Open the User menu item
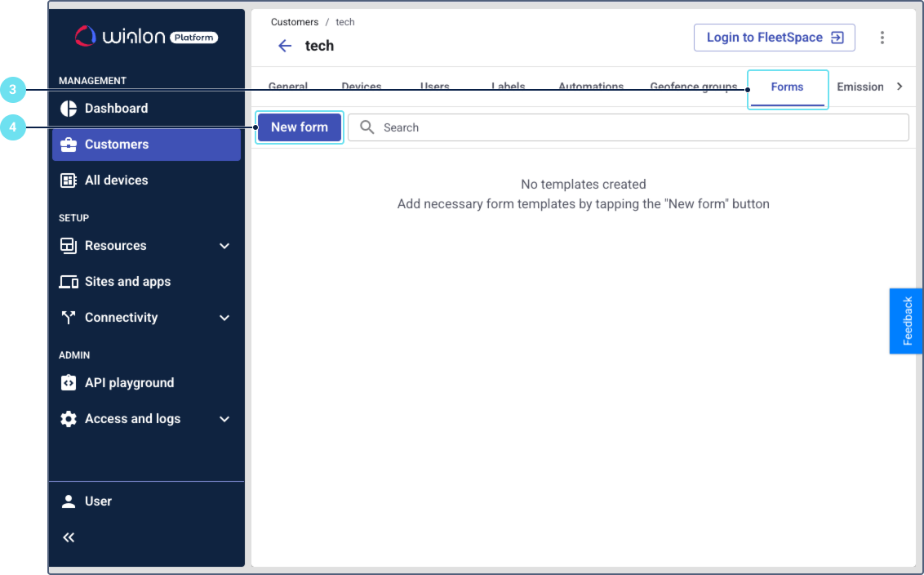Image resolution: width=924 pixels, height=575 pixels. click(146, 501)
